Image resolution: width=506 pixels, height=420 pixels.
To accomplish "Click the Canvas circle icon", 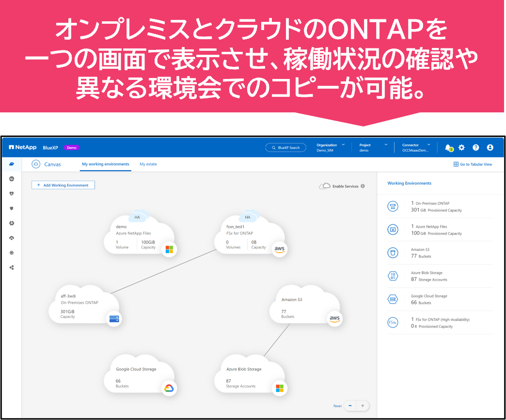I will coord(36,164).
